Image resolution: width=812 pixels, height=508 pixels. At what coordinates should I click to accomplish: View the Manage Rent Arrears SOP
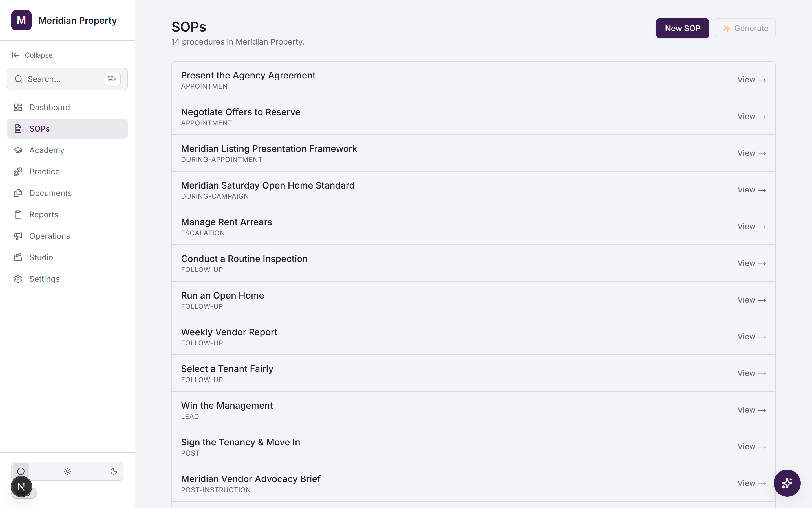[751, 226]
